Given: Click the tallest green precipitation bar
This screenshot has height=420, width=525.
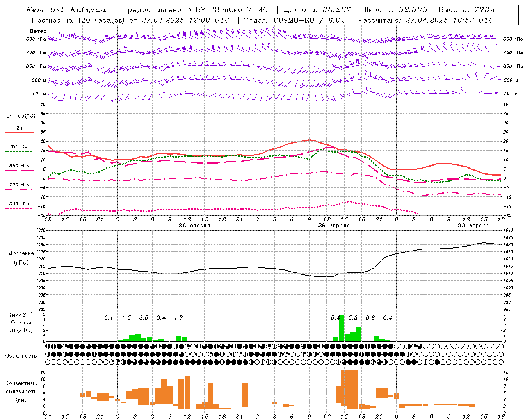Looking at the screenshot, I should pos(341,329).
